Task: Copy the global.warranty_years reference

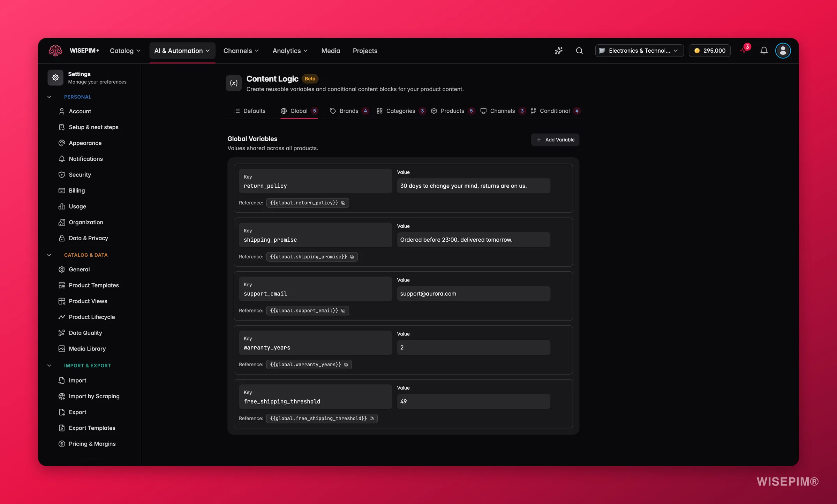Action: pos(346,364)
